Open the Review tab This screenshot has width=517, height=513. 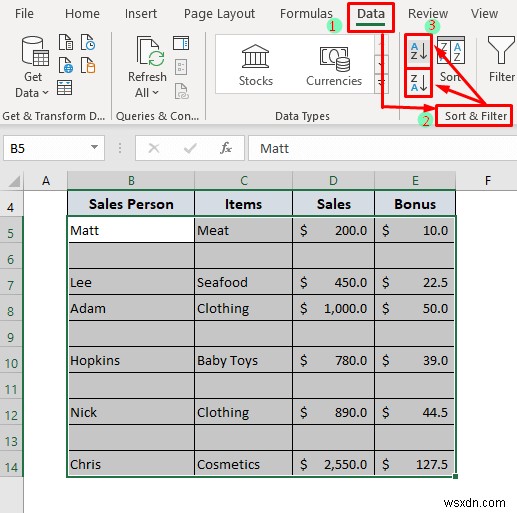pyautogui.click(x=428, y=14)
